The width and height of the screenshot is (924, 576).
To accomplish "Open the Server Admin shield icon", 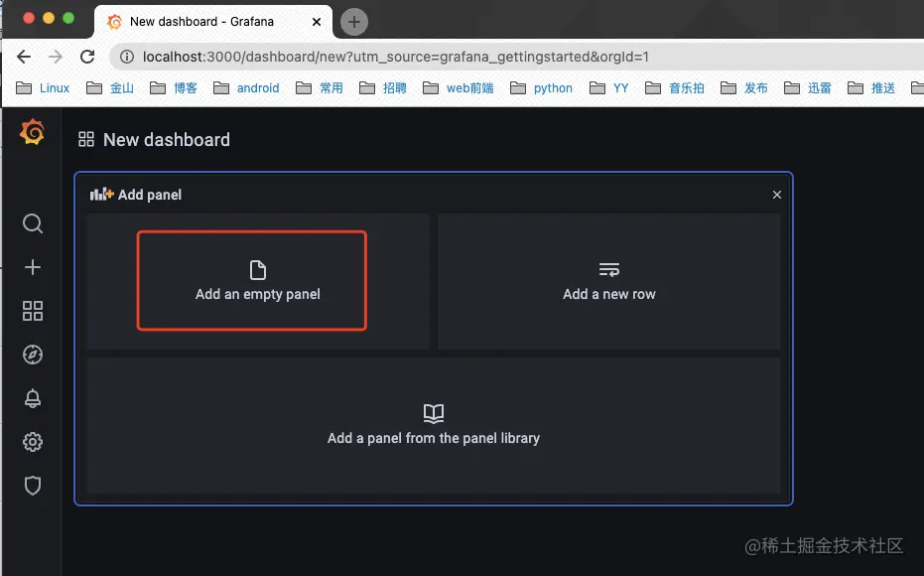I will tap(33, 486).
